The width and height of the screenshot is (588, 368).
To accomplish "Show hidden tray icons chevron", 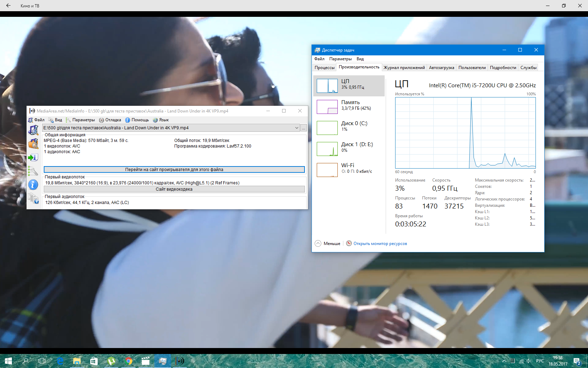I will tap(504, 361).
